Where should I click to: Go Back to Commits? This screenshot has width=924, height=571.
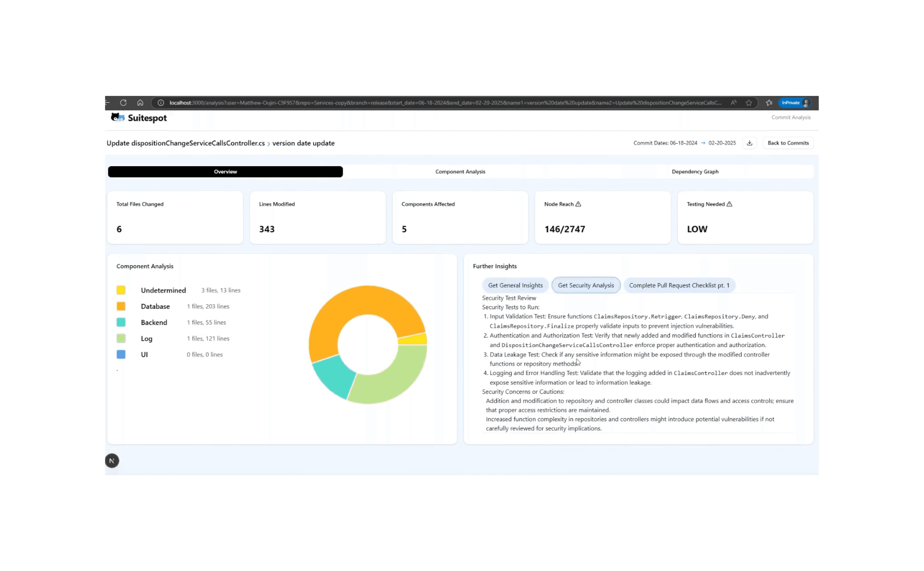pyautogui.click(x=788, y=143)
